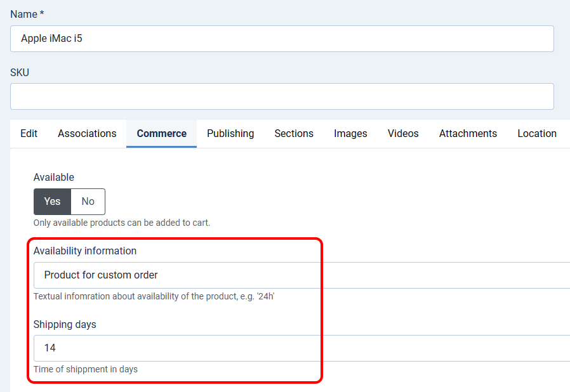
Task: Open the Sections tab
Action: pos(294,134)
